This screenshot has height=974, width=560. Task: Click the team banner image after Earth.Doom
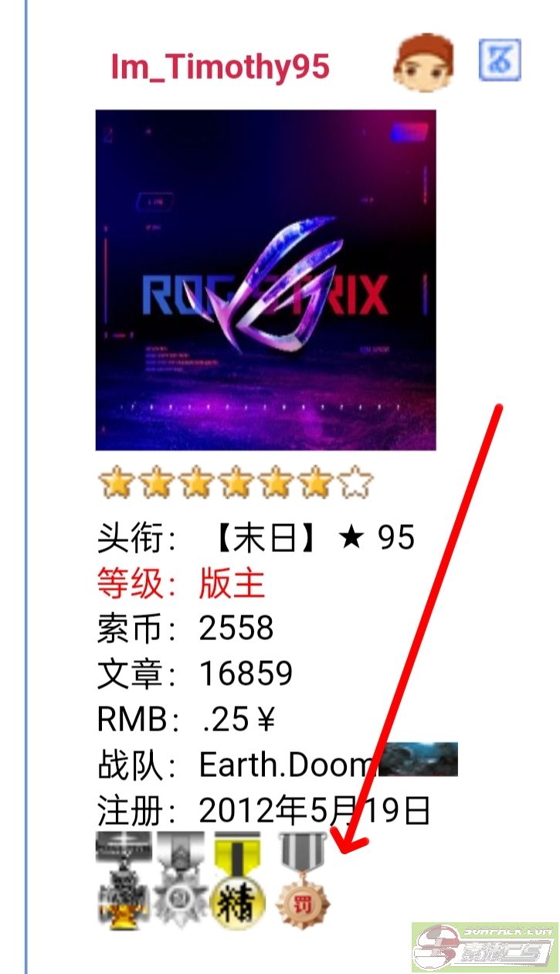[417, 759]
